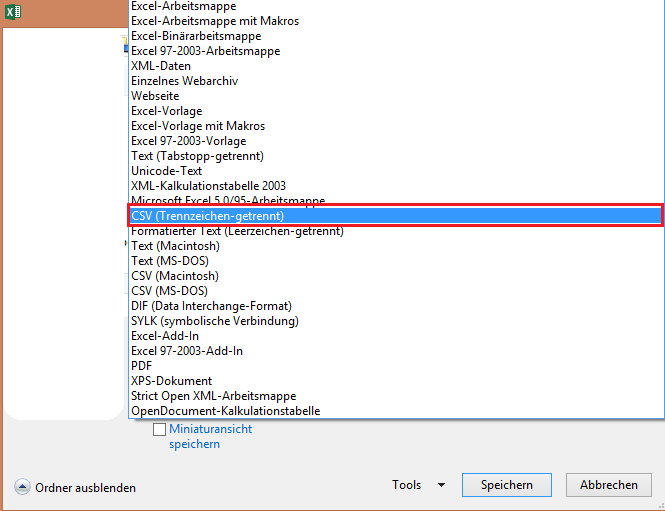This screenshot has height=511, width=665.
Task: Select SYLK (symbolische Verbindung)
Action: pos(396,321)
